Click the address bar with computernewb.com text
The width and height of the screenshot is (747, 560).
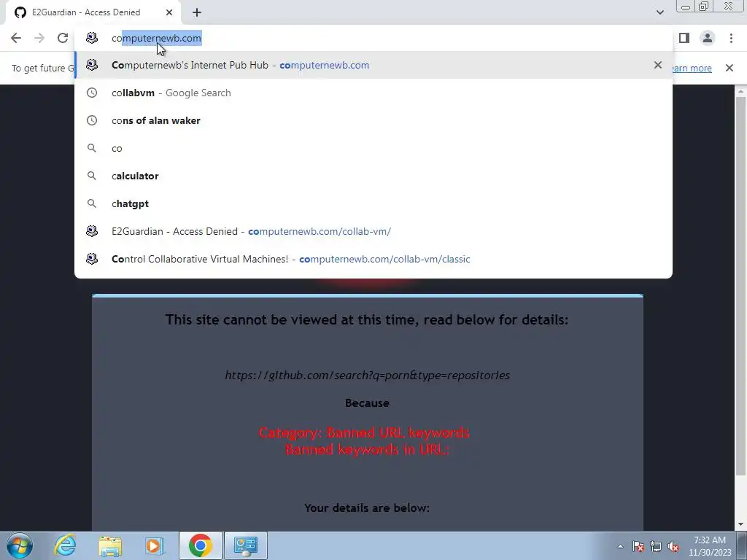point(373,38)
